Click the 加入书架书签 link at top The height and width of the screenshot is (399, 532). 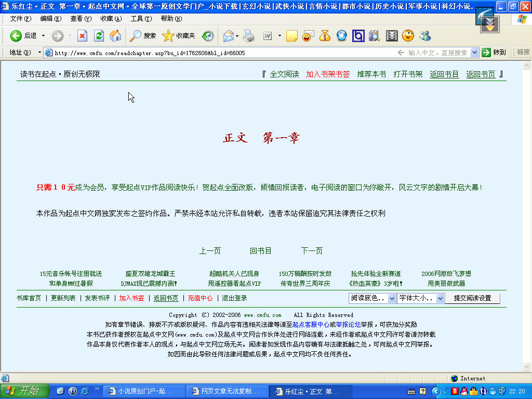[x=328, y=74]
